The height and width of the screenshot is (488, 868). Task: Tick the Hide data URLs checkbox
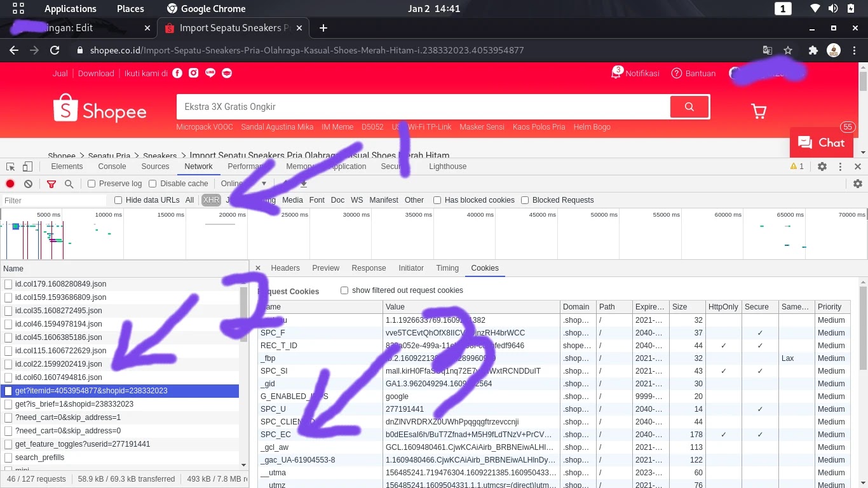[118, 200]
